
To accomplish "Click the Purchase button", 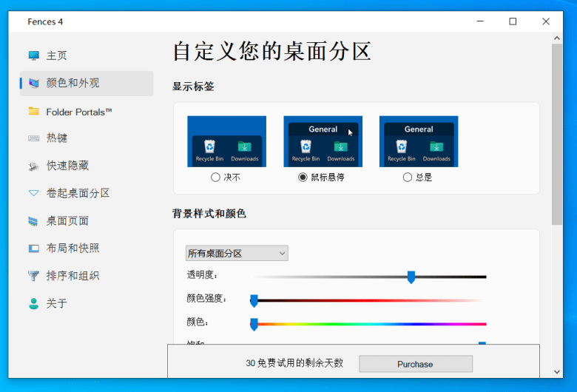I will [x=416, y=364].
